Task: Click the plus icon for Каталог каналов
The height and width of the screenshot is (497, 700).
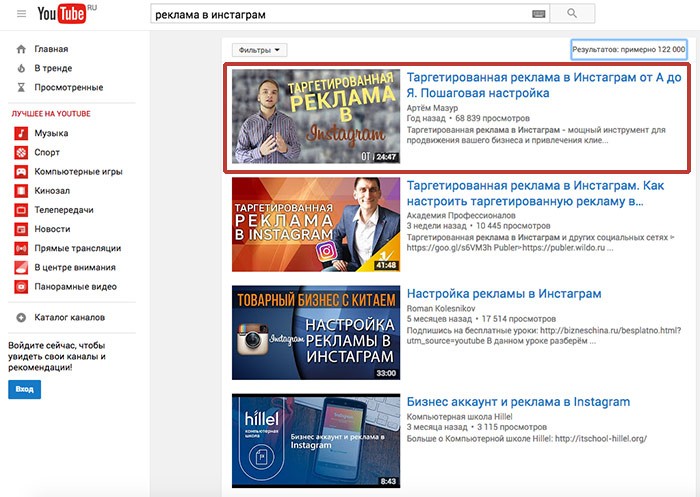Action: tap(21, 318)
